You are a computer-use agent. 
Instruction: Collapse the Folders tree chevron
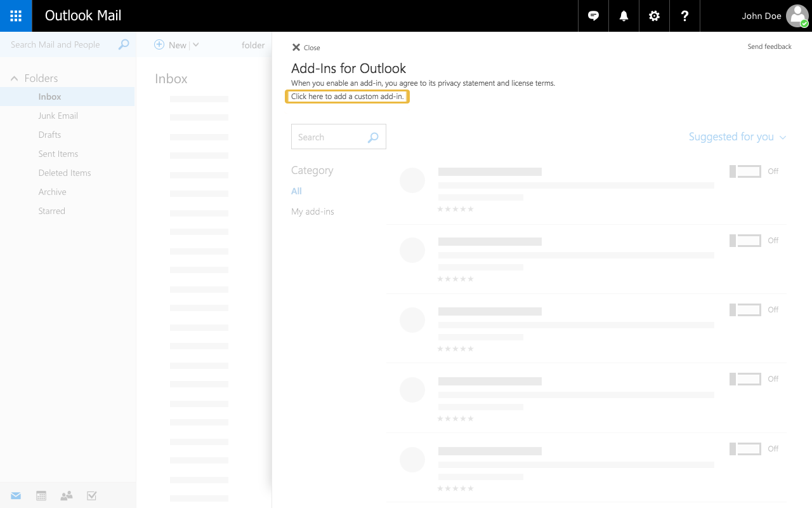coord(14,79)
